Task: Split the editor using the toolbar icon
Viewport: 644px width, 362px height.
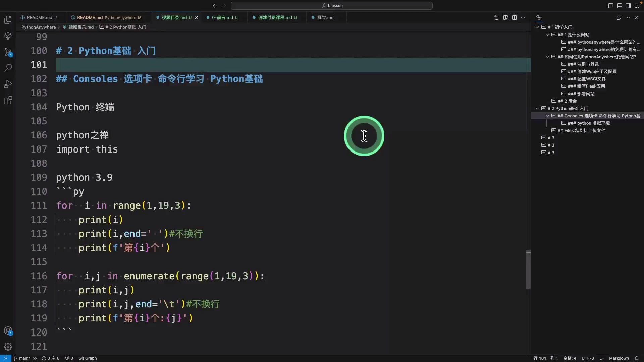Action: coord(514,18)
